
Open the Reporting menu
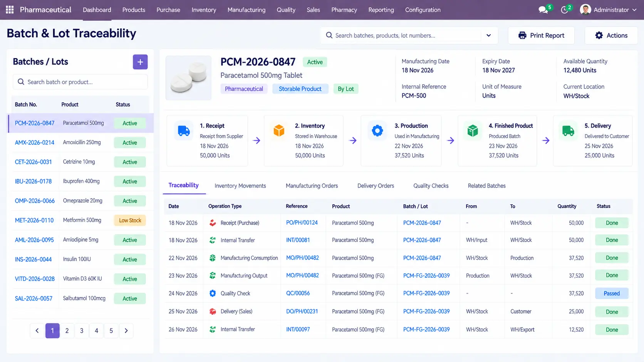pos(381,10)
